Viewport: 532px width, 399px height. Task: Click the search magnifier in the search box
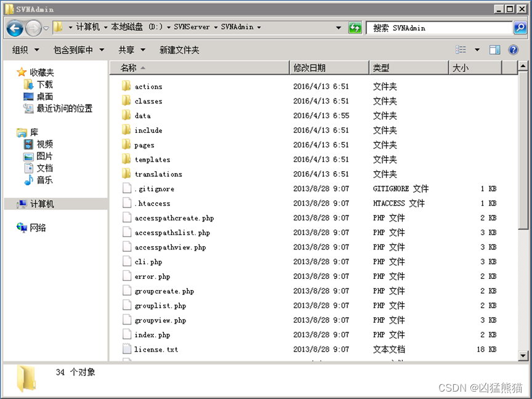[521, 28]
